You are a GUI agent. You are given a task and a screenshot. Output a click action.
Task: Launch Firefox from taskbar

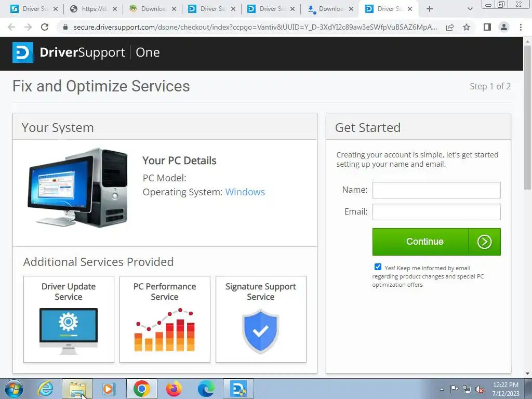point(174,389)
